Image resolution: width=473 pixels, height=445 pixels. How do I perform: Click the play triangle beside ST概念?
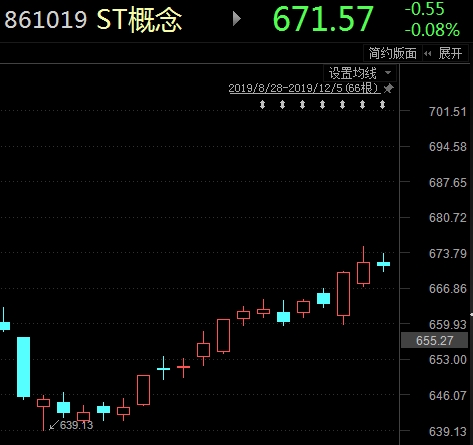coord(236,19)
